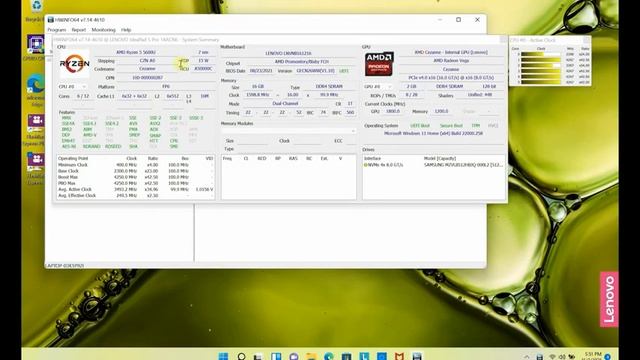The height and width of the screenshot is (360, 640).
Task: Click the blue L app taskbar icon
Action: (364, 356)
